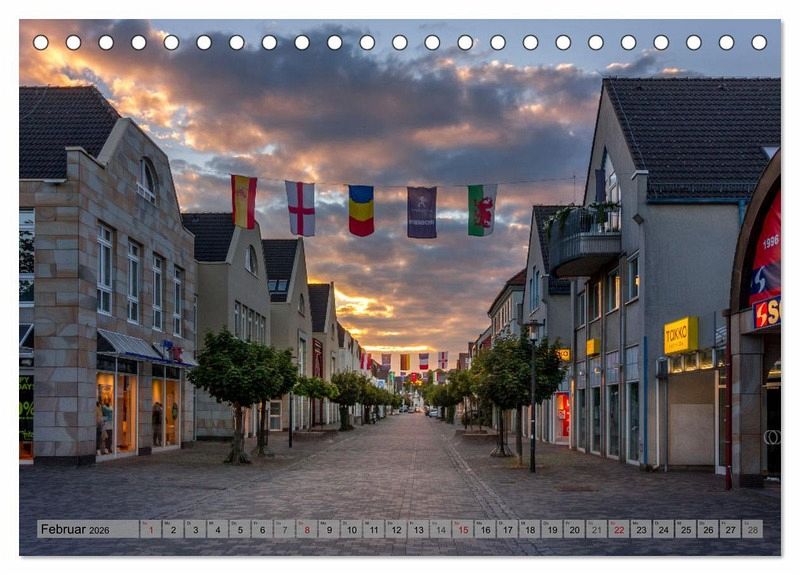Select day 10 in the calendar strip
Screen dimensions: 800x575
(352, 529)
